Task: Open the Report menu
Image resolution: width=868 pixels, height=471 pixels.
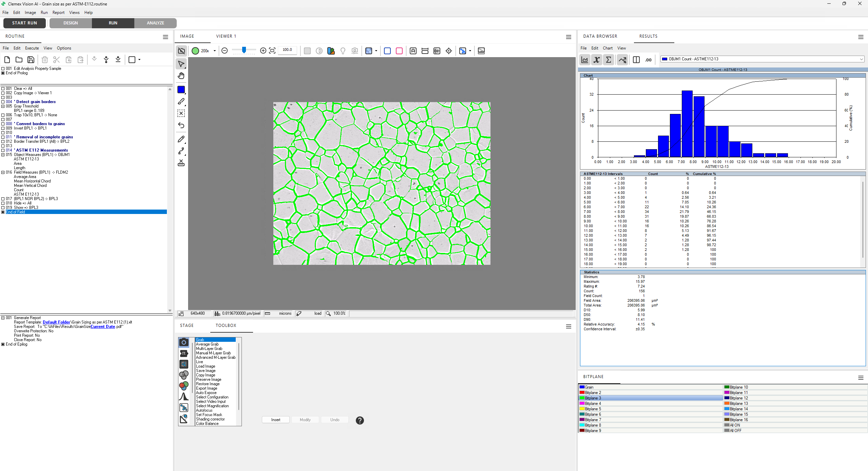Action: [58, 13]
